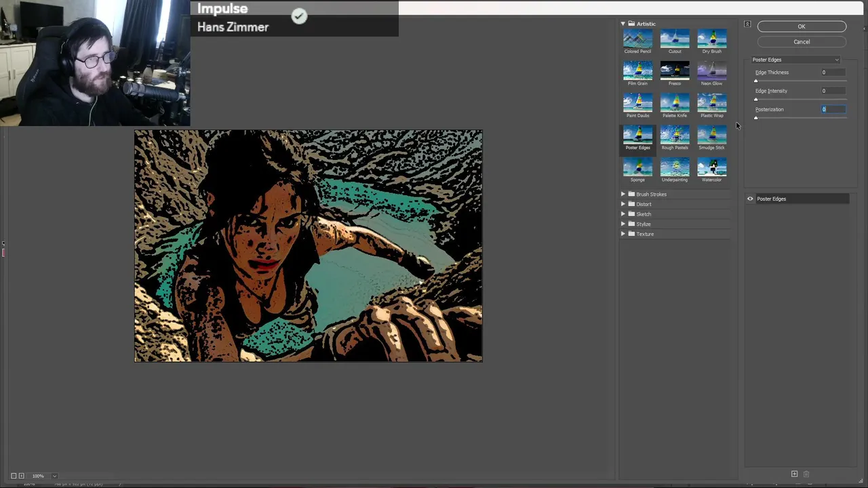This screenshot has width=868, height=488.
Task: Select the Neon Glow filter thumbnail
Action: [x=711, y=71]
